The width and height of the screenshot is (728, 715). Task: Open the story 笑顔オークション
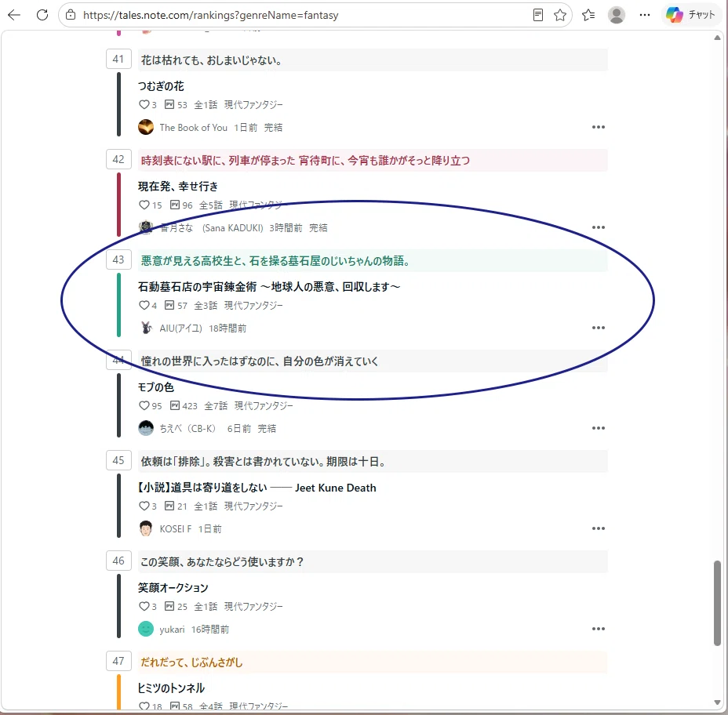pos(173,588)
